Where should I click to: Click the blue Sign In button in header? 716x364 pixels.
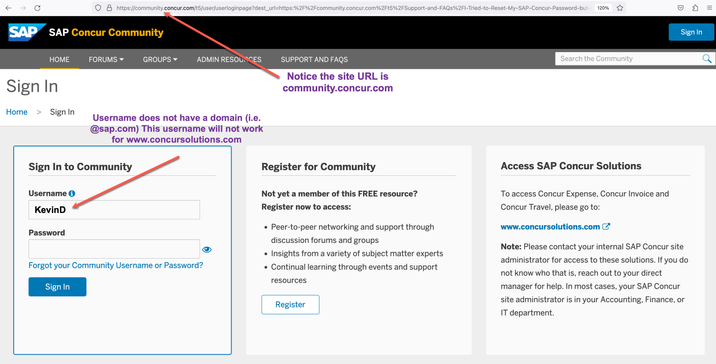691,32
